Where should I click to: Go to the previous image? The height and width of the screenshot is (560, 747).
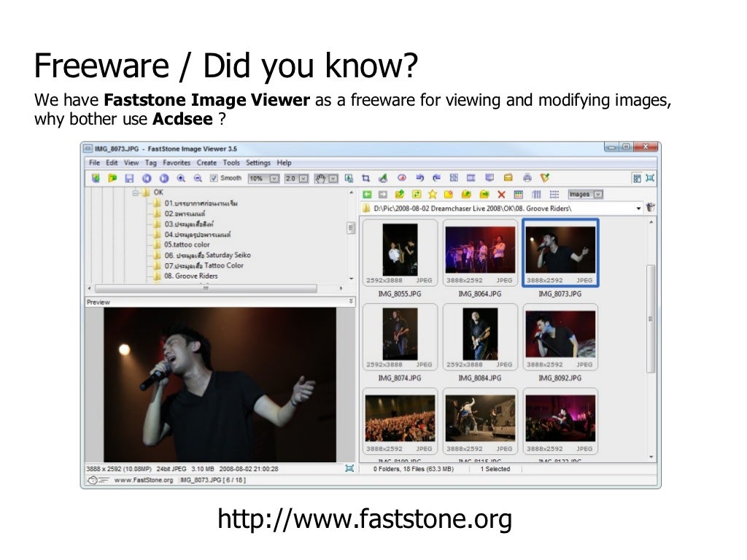pos(147,178)
